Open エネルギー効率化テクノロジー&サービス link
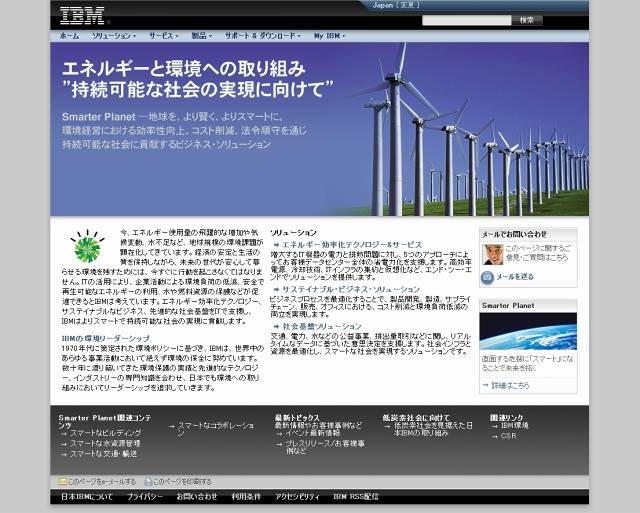This screenshot has height=513, width=640. coord(352,245)
